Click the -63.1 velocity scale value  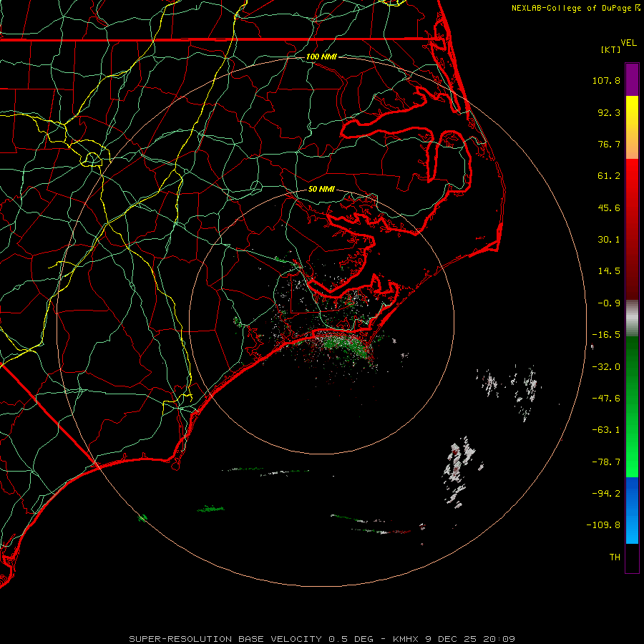tap(606, 430)
